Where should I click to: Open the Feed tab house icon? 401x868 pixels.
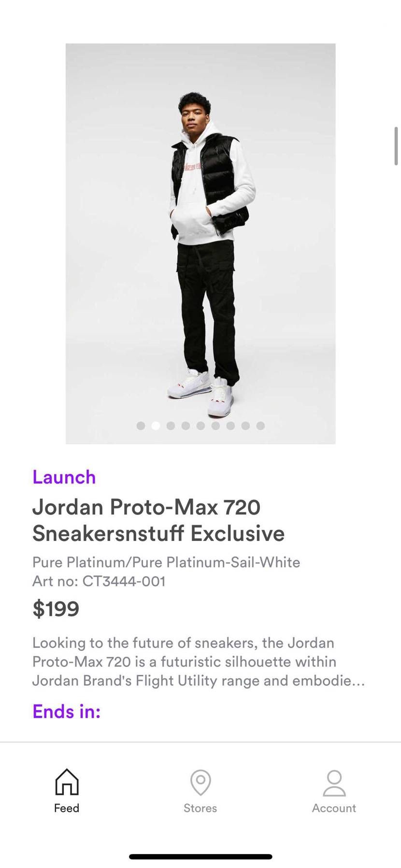pyautogui.click(x=67, y=782)
